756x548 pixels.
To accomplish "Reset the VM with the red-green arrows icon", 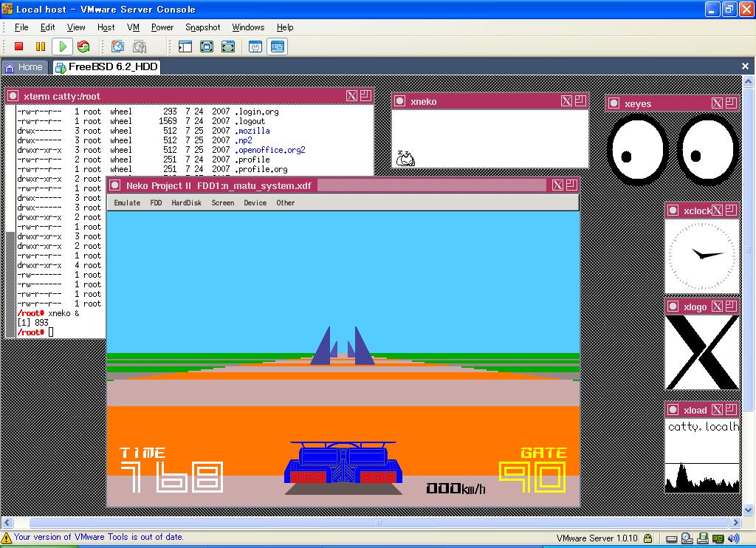I will coord(83,47).
